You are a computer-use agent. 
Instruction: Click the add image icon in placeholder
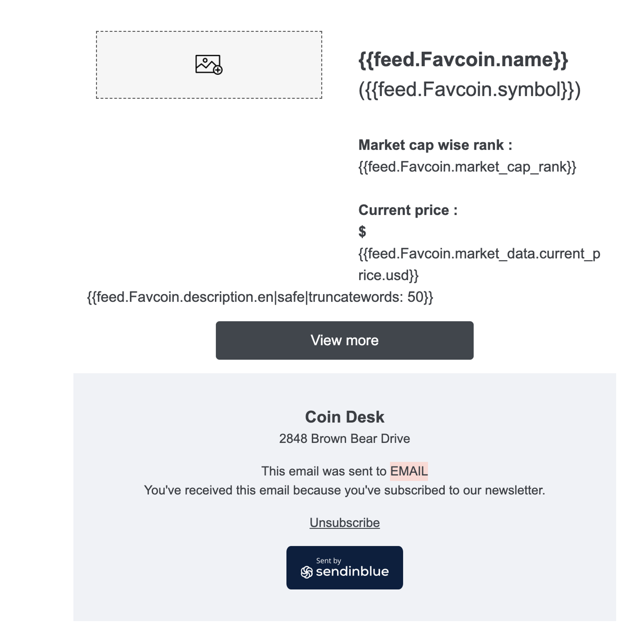tap(209, 64)
